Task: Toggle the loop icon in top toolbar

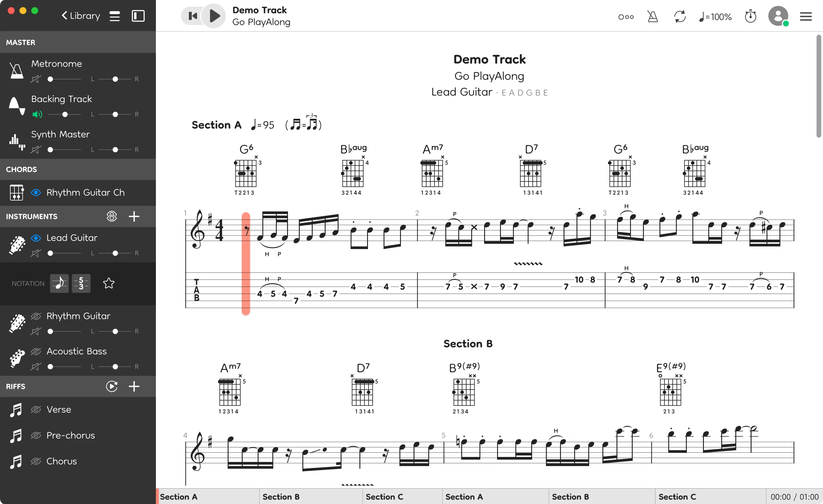Action: (680, 16)
